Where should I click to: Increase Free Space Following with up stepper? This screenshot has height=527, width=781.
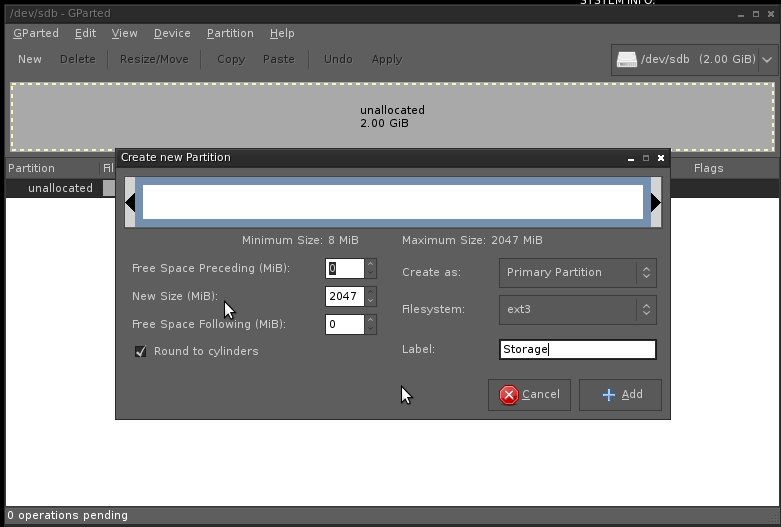370,320
